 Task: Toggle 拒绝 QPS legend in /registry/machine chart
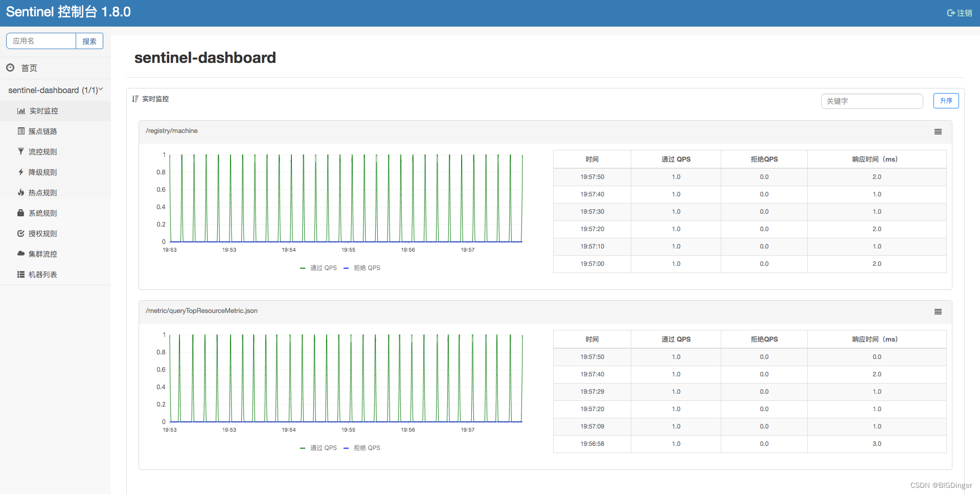click(x=362, y=268)
